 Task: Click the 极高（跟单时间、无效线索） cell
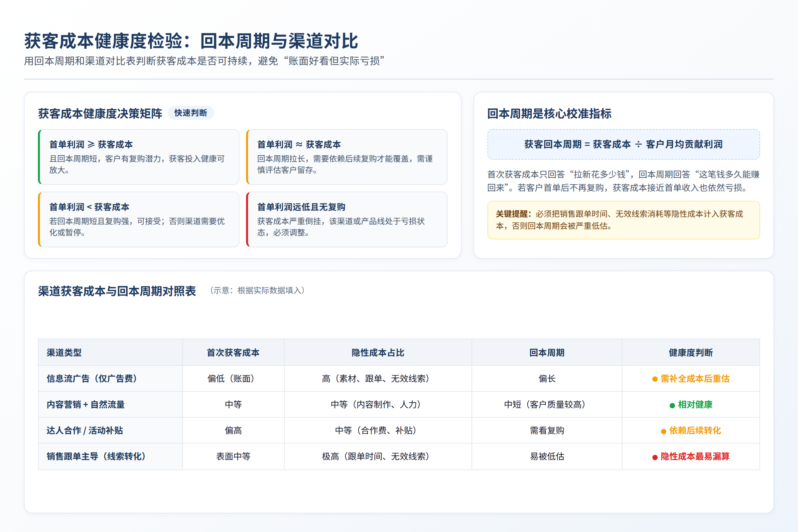(378, 456)
